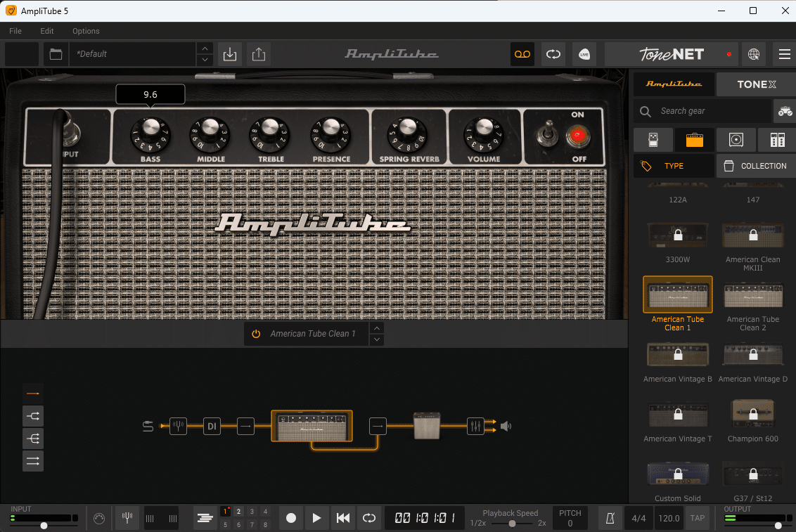Step to next preset with down arrow
796x532 pixels.
(x=205, y=60)
